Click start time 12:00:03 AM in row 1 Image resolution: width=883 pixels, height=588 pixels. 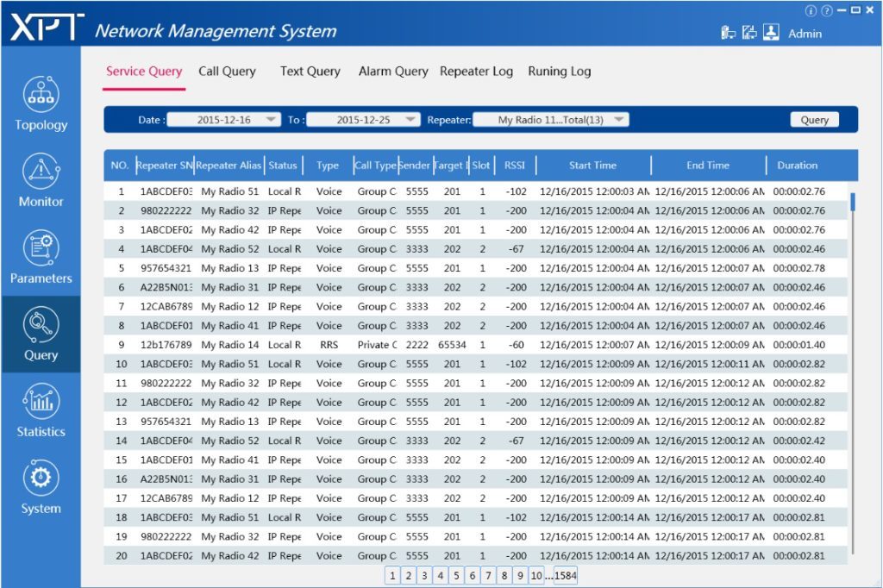(594, 191)
